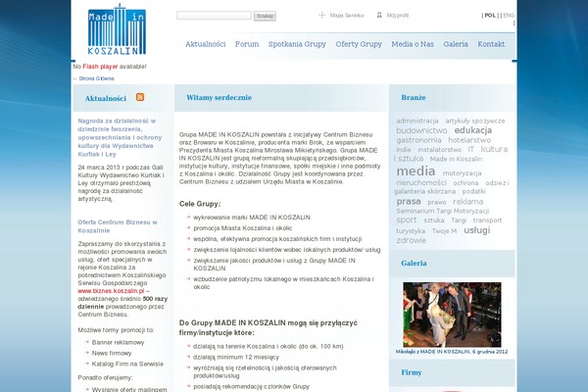Click the Witamy serdecznie heading
This screenshot has width=588, height=392.
[x=219, y=98]
